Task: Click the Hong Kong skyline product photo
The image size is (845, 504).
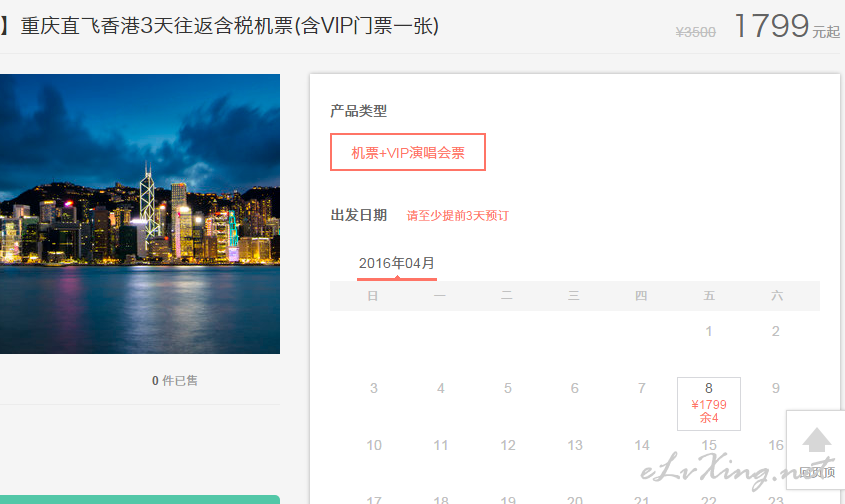Action: click(140, 214)
